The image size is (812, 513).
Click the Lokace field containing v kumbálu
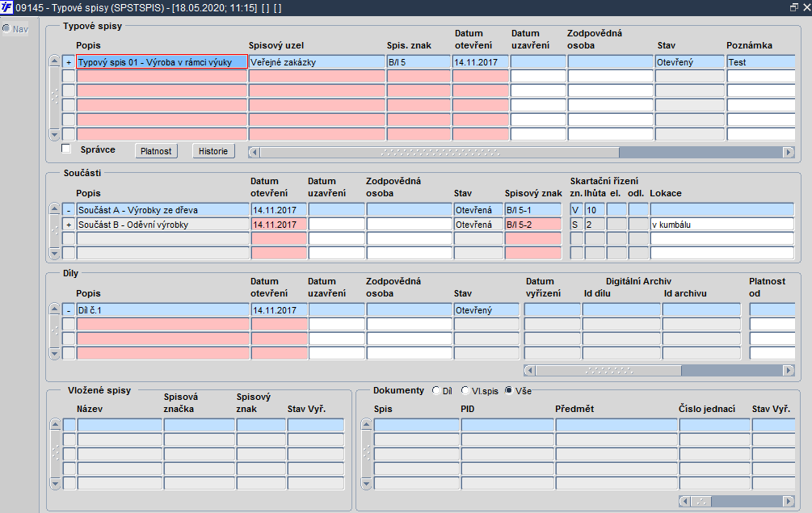tap(722, 225)
